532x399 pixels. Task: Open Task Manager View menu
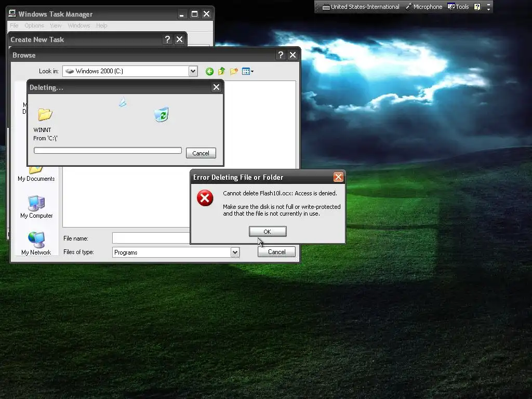pos(56,25)
